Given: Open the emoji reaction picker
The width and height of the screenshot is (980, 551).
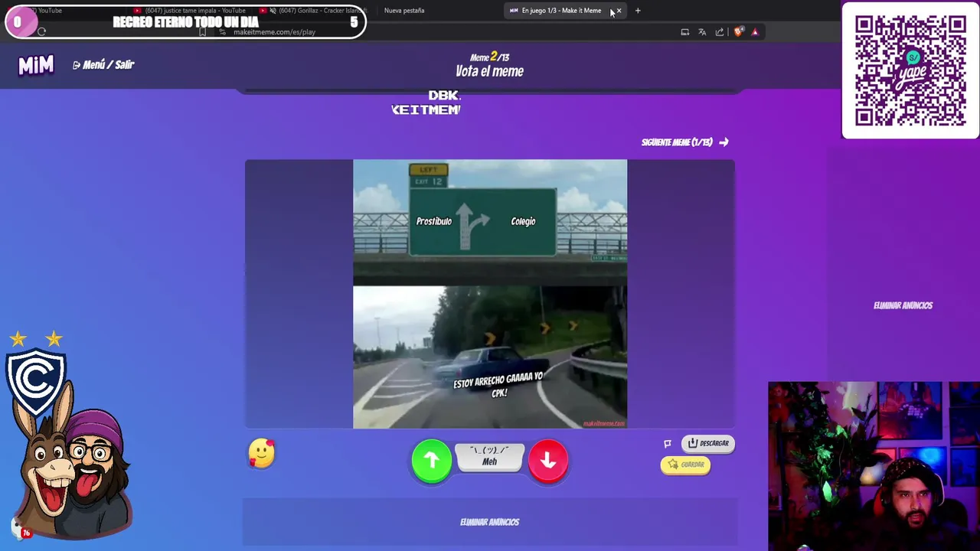Looking at the screenshot, I should (261, 453).
